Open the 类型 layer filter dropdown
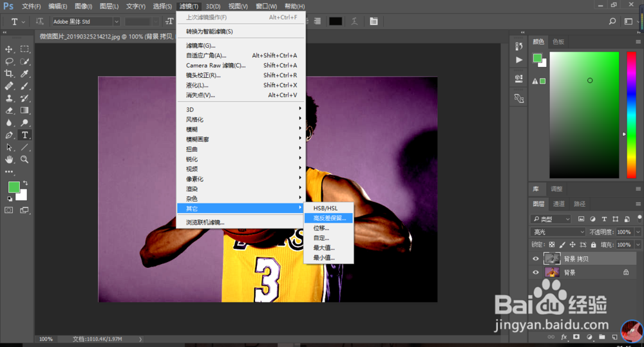 [551, 220]
